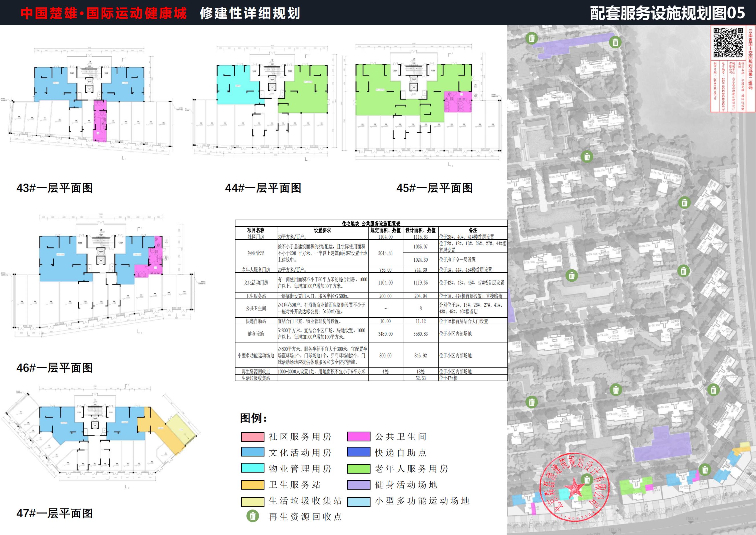Click the value 3560.83 in the table
This screenshot has width=756, height=535.
coord(421,334)
